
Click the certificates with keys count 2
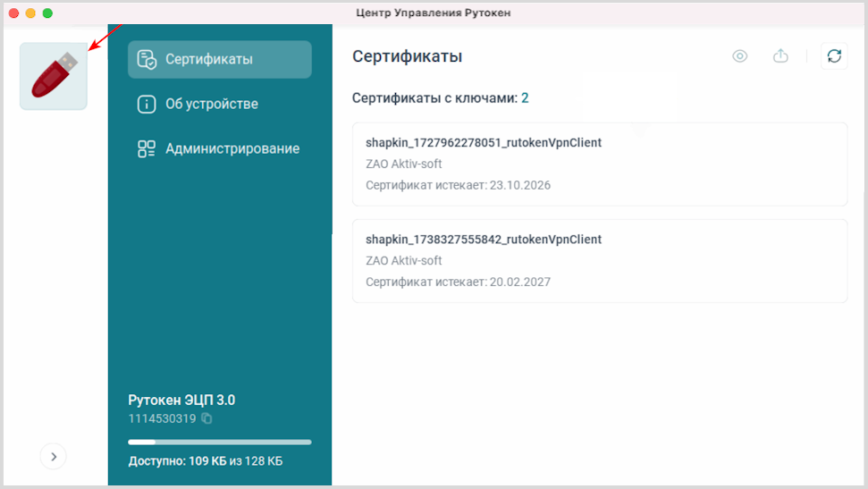tap(525, 97)
